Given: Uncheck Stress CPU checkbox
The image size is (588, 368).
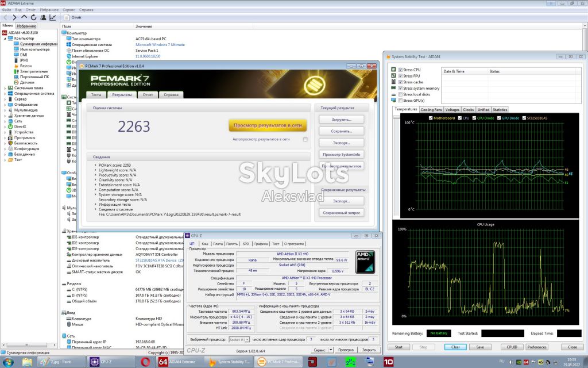Looking at the screenshot, I should (400, 70).
